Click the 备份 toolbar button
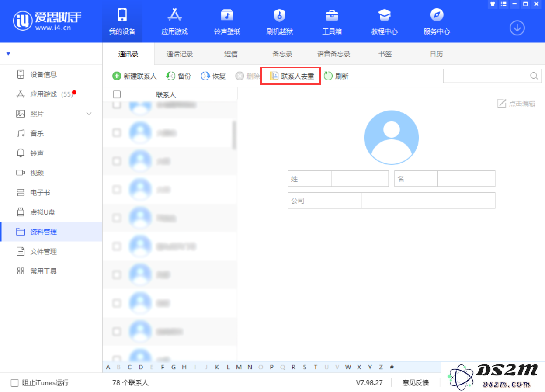Screen dimensions: 545x392 pos(178,76)
